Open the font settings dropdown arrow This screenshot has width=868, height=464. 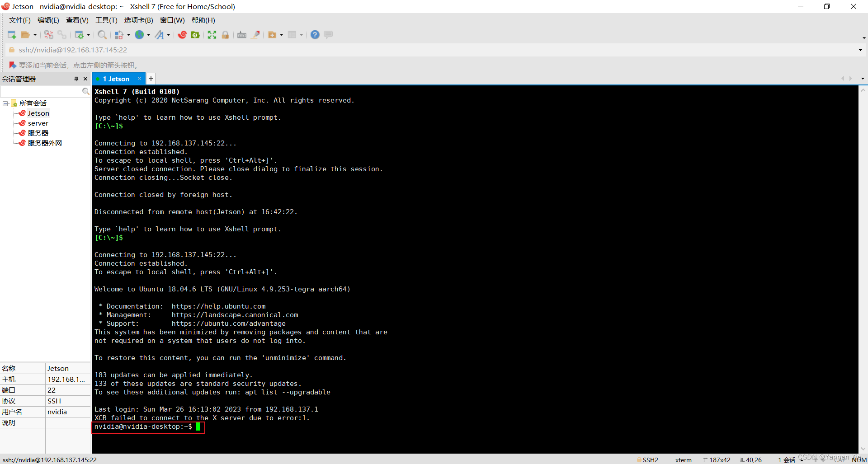(x=168, y=35)
